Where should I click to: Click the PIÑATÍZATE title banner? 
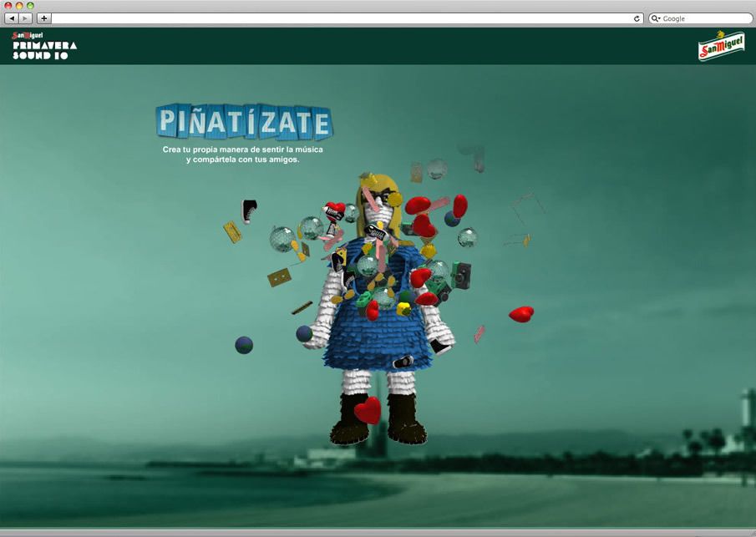[x=245, y=121]
